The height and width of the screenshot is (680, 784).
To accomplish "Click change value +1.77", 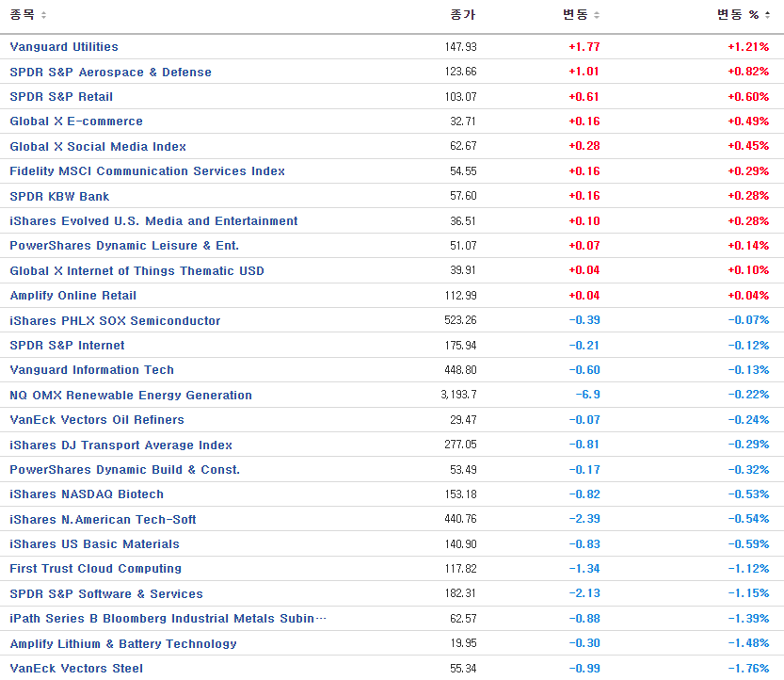I will tap(584, 46).
